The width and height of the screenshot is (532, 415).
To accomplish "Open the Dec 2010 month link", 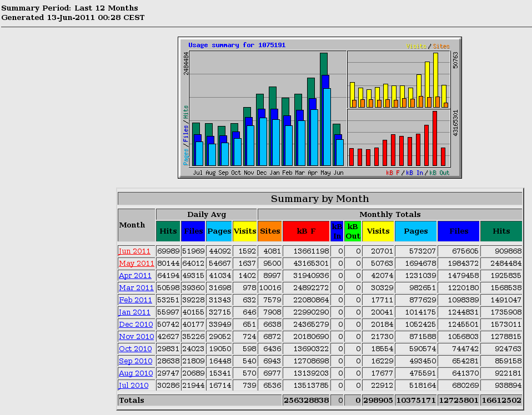I will pyautogui.click(x=136, y=325).
